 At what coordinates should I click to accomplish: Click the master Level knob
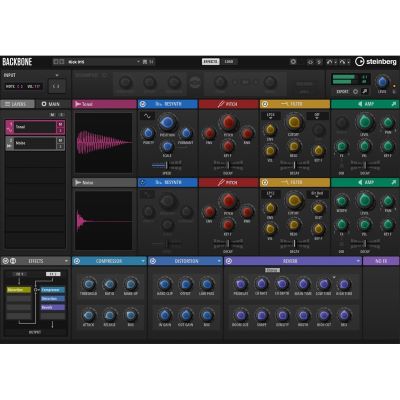click(382, 82)
